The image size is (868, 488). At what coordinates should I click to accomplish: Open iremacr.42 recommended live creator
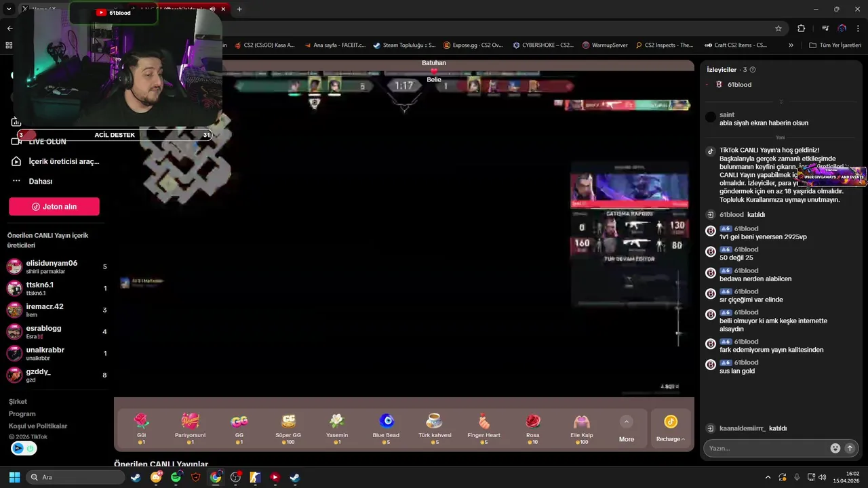tap(57, 310)
